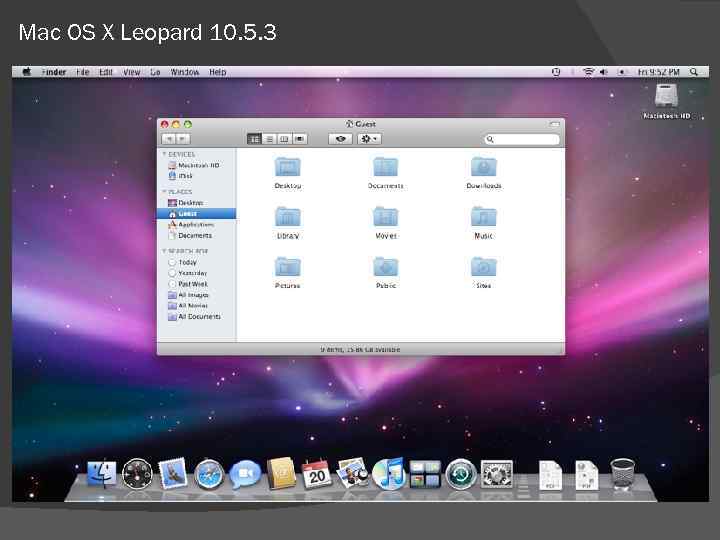This screenshot has width=720, height=540.
Task: Select Macintosh HD in sidebar
Action: [197, 165]
